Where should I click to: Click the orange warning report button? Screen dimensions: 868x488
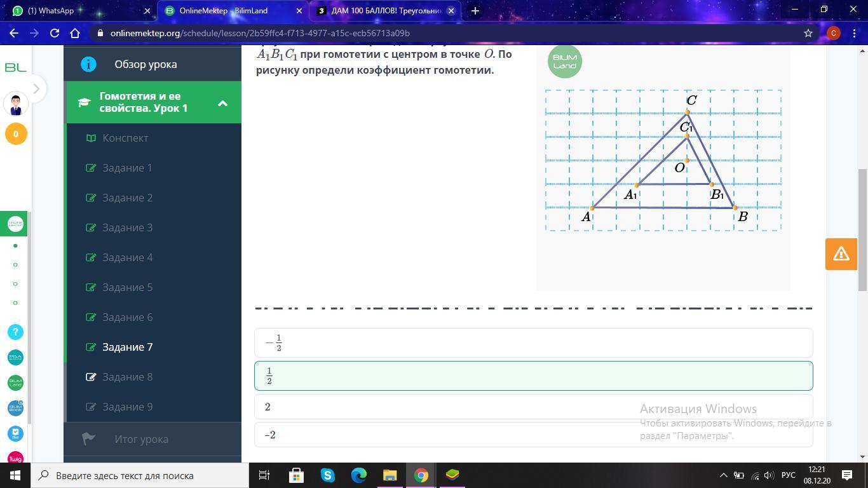(x=841, y=254)
